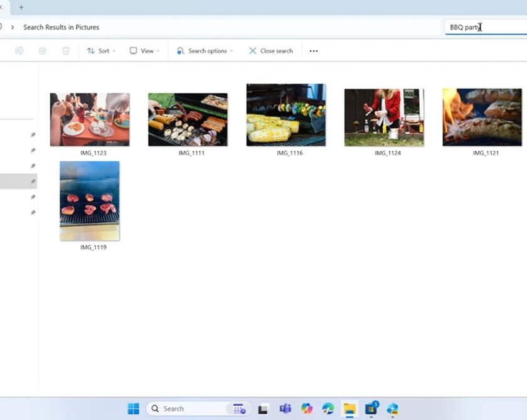Image resolution: width=527 pixels, height=420 pixels.
Task: Select the IMG_1116 corn grill thumbnail
Action: (286, 115)
